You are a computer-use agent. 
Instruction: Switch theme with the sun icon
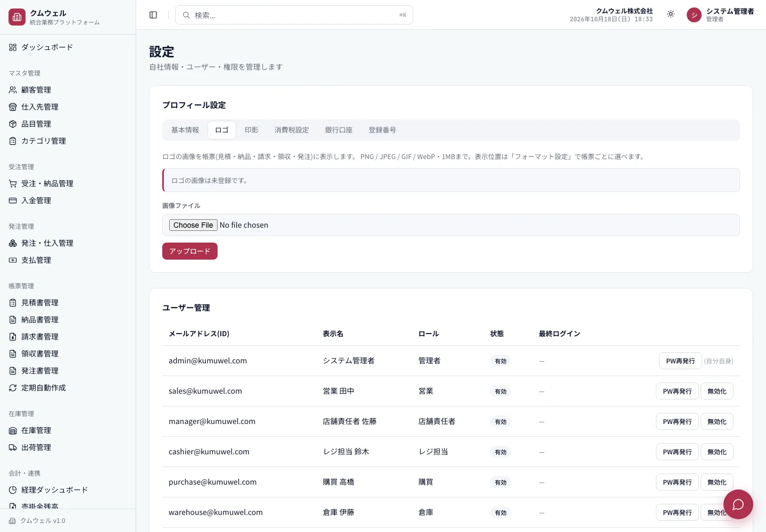[x=671, y=14]
